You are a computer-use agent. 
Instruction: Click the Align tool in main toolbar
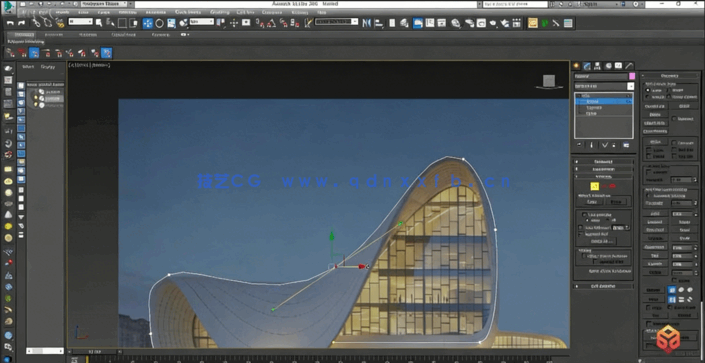pos(379,23)
